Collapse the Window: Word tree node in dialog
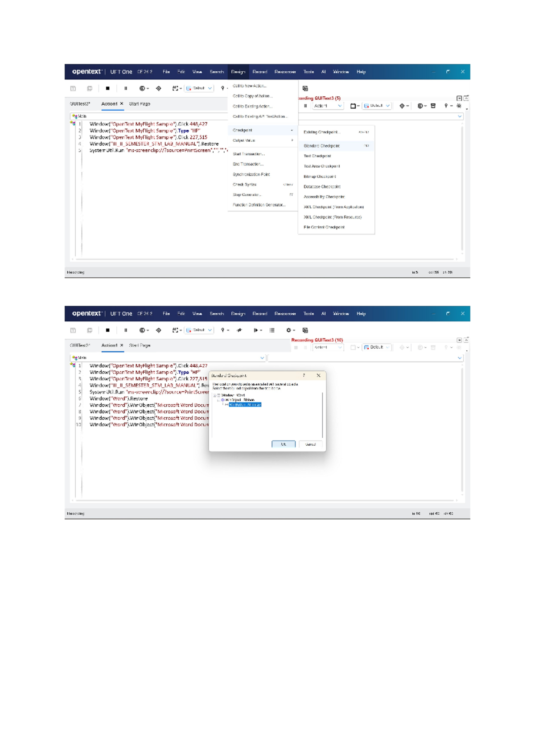Image resolution: width=535 pixels, height=756 pixels. point(214,395)
